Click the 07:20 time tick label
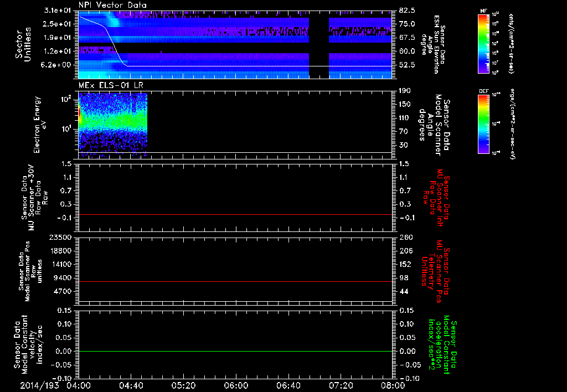Image resolution: width=567 pixels, height=392 pixels. pos(341,385)
